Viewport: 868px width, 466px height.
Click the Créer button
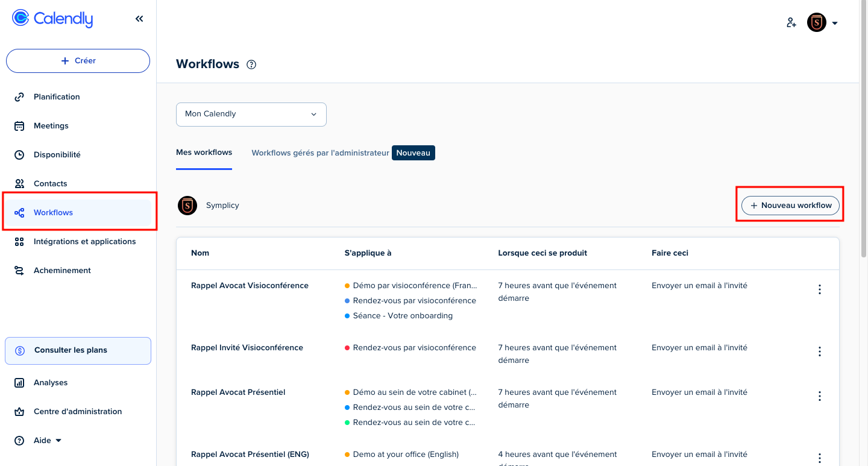pos(78,61)
